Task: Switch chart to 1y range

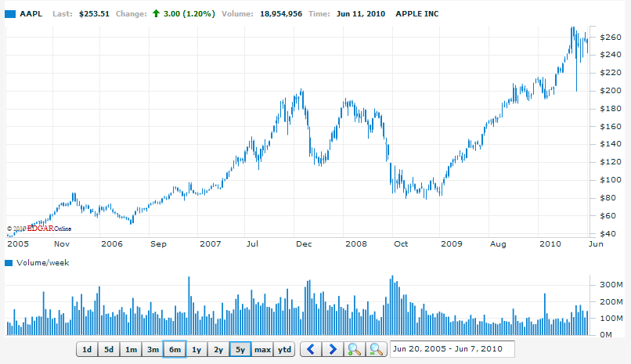Action: (x=197, y=349)
